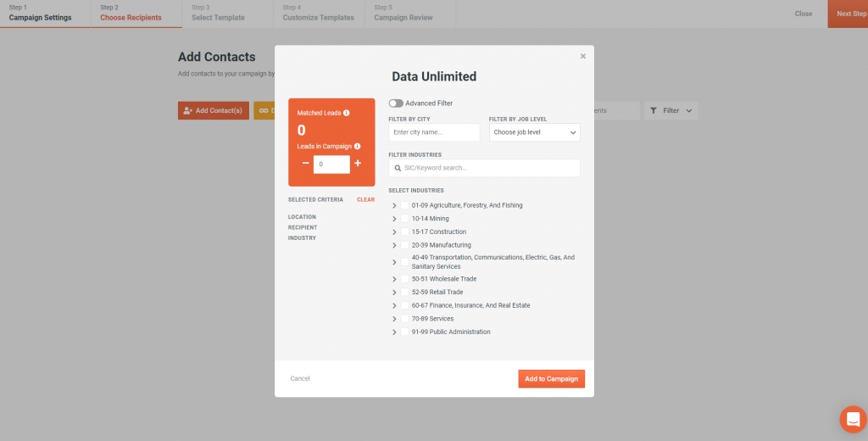
Task: Click the plus icon to increase leads
Action: (x=358, y=164)
